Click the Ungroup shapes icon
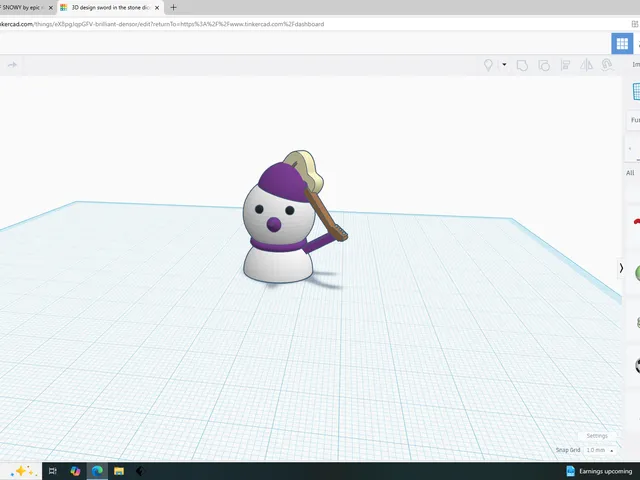The height and width of the screenshot is (480, 640). (544, 65)
